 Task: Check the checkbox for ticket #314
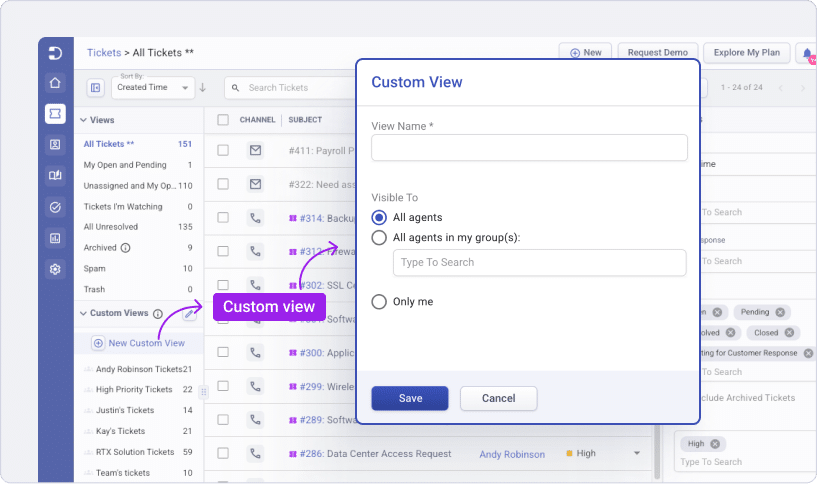pyautogui.click(x=223, y=218)
